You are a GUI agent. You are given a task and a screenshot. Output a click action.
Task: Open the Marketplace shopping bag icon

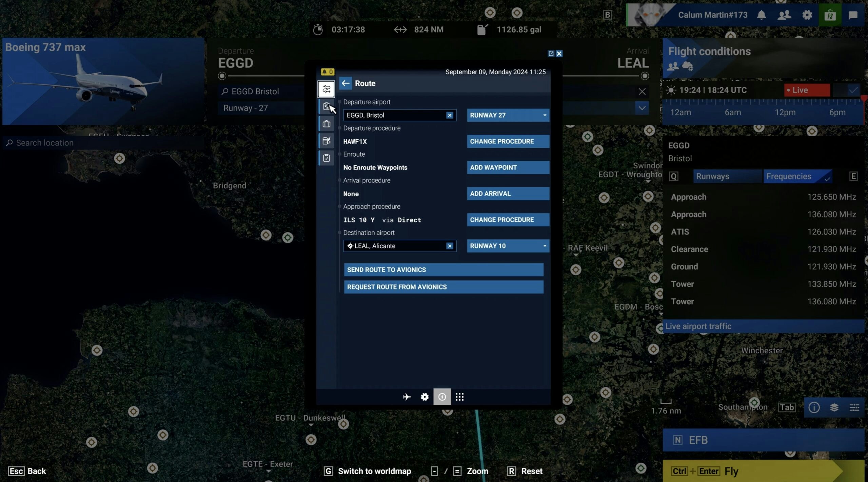coord(830,15)
